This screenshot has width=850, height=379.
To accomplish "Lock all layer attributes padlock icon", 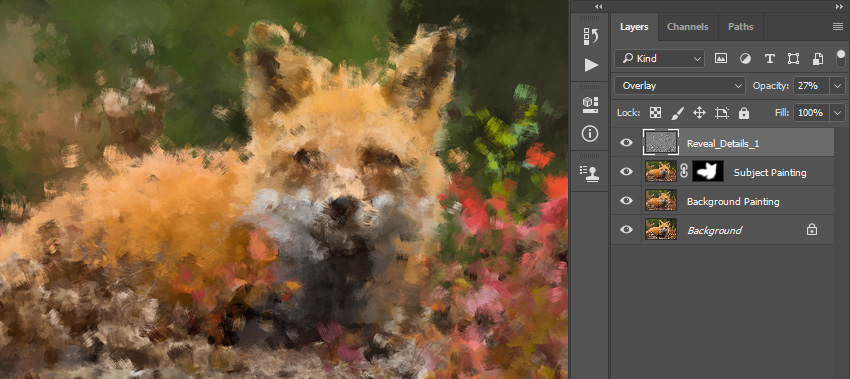I will click(744, 113).
